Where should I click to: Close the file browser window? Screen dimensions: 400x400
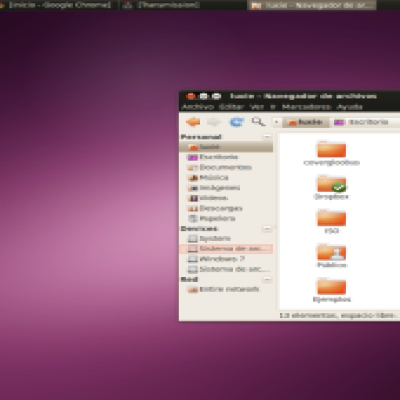tap(191, 96)
